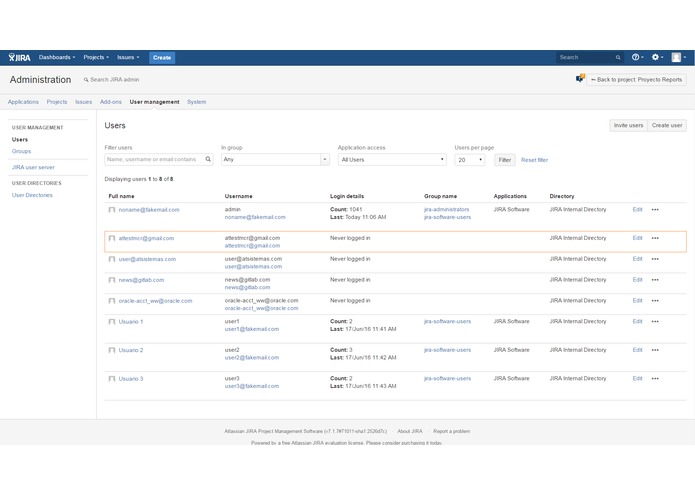The height and width of the screenshot is (494, 695).
Task: Open the settings gear menu
Action: tap(657, 57)
